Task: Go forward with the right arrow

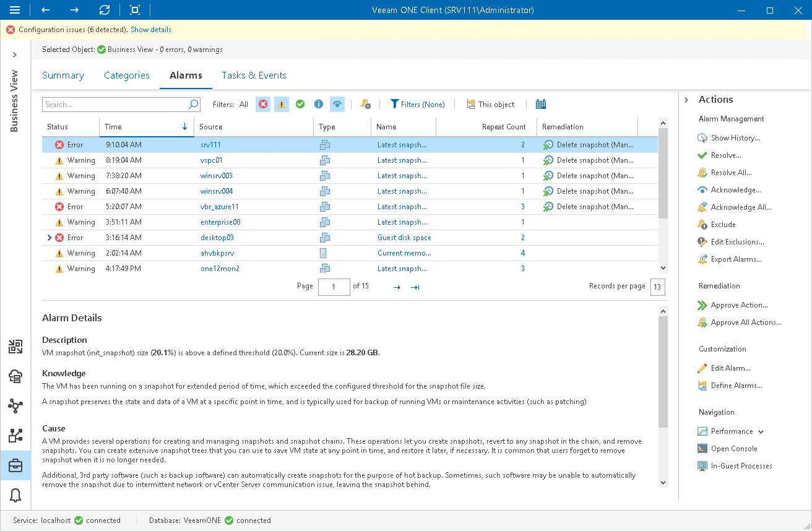Action: (x=74, y=10)
